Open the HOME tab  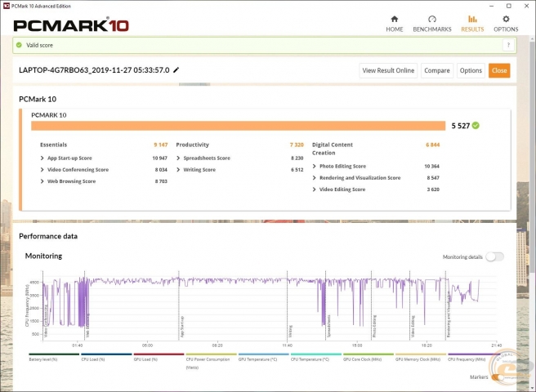pos(394,24)
